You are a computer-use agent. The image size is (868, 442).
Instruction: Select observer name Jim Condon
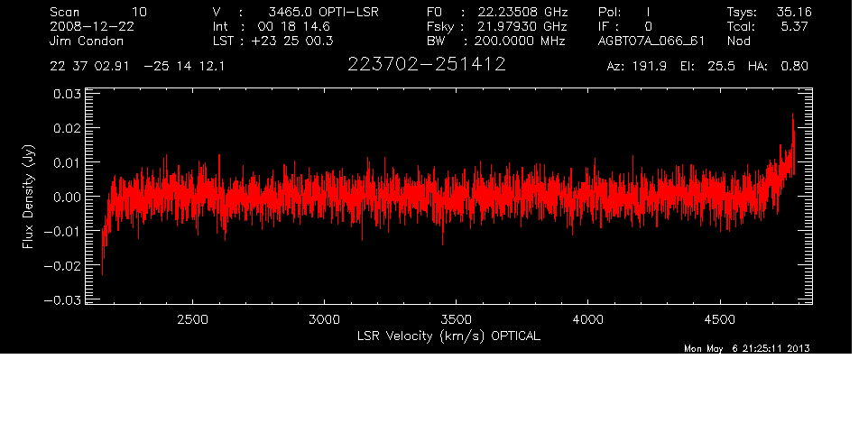(x=87, y=41)
